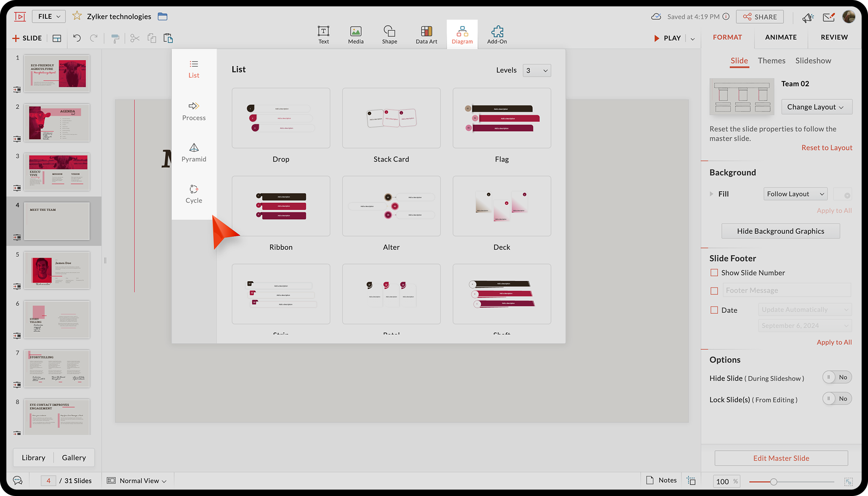Open the Add-On puzzle icon

pos(497,34)
